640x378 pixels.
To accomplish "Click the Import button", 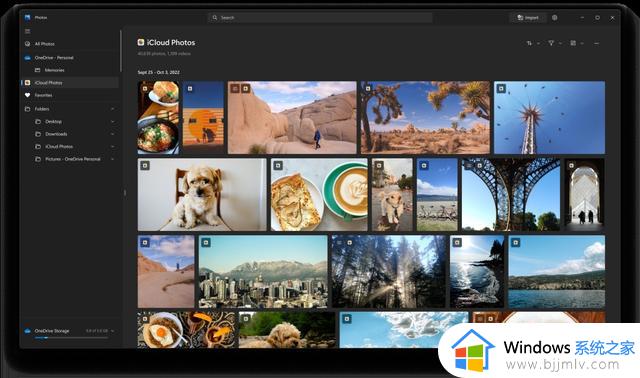I will click(x=528, y=18).
